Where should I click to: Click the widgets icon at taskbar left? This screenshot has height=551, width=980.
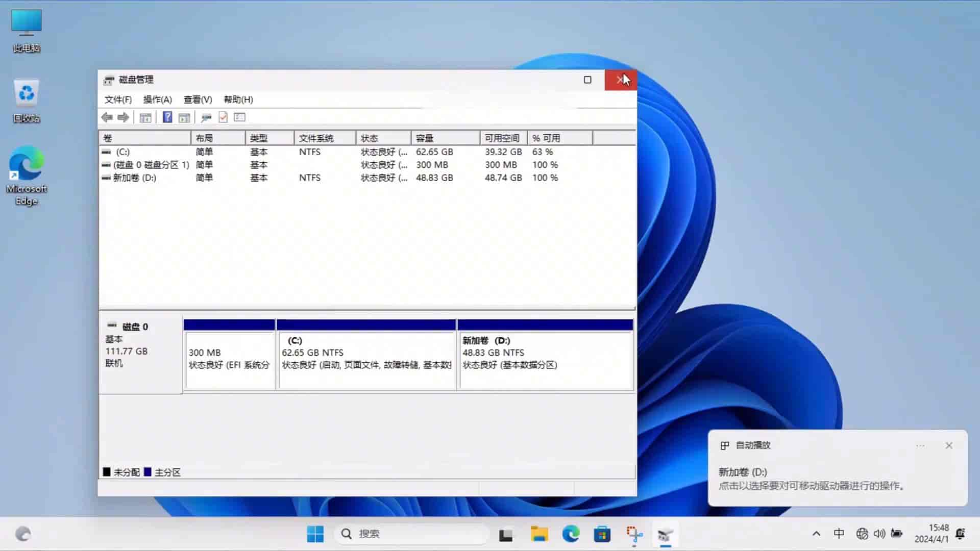tap(23, 534)
